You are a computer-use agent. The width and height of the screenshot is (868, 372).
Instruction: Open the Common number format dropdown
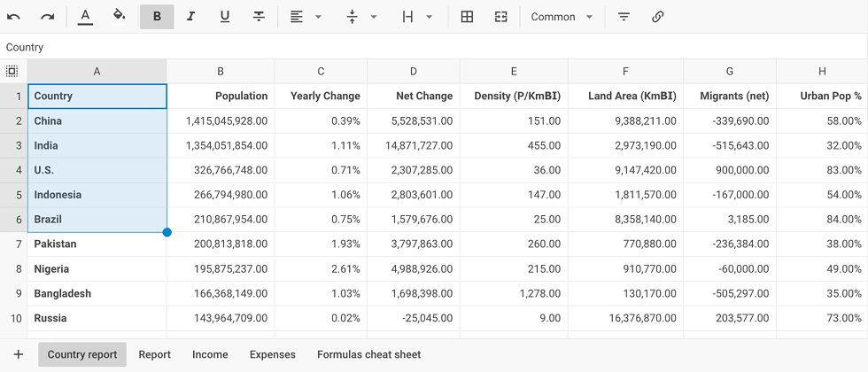pyautogui.click(x=562, y=17)
